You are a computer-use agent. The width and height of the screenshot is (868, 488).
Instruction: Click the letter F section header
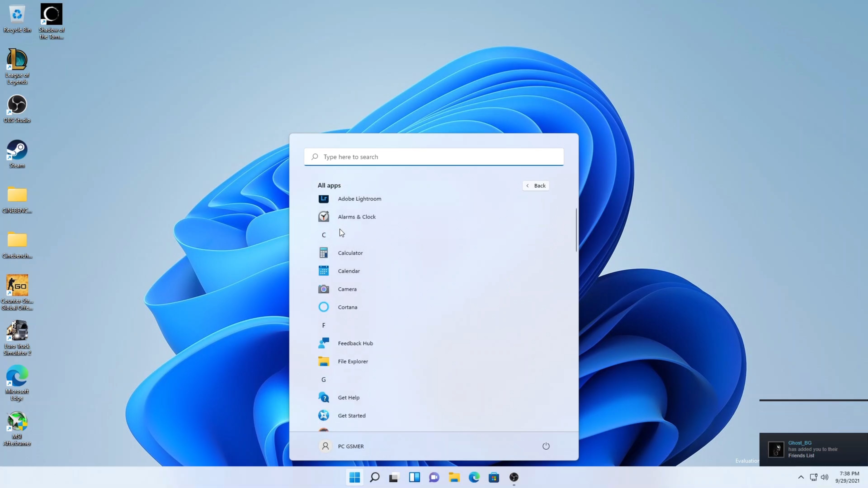pyautogui.click(x=323, y=325)
